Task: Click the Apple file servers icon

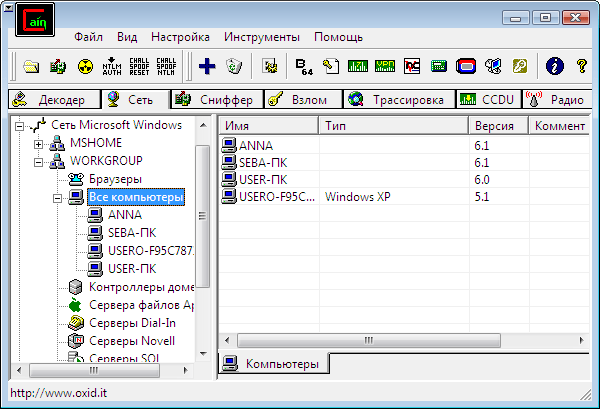Action: (76, 305)
